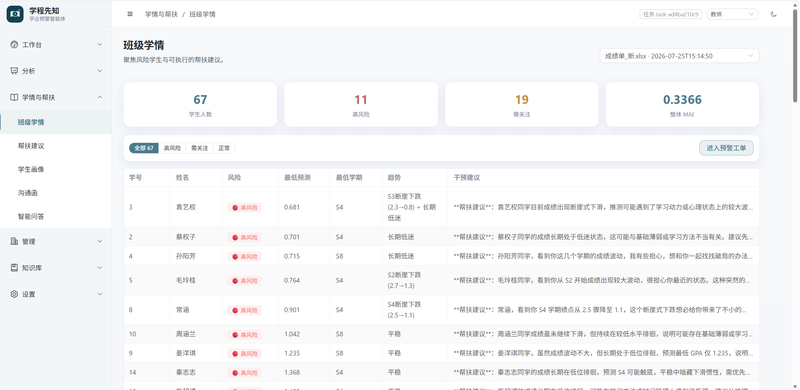
Task: Open 智能问答 sidebar item
Action: [x=56, y=216]
